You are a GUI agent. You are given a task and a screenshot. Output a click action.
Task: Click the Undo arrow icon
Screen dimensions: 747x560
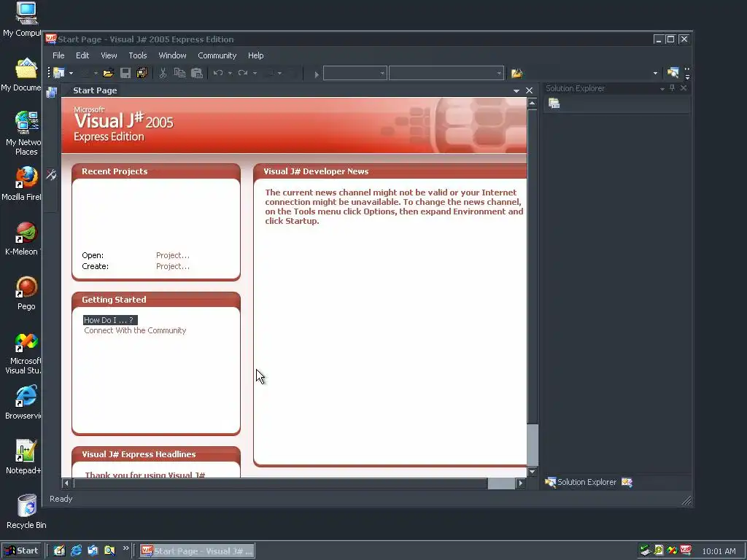(x=218, y=73)
